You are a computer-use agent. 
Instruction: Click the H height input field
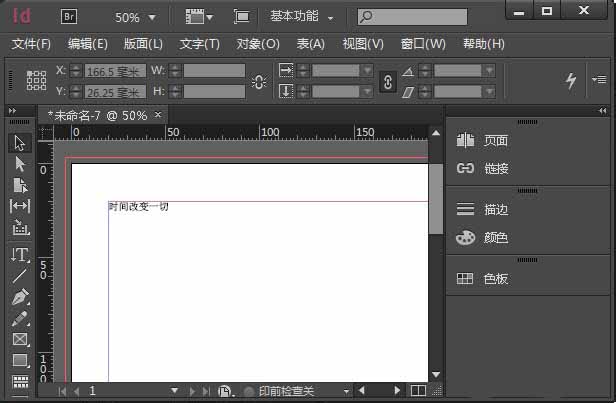(214, 92)
